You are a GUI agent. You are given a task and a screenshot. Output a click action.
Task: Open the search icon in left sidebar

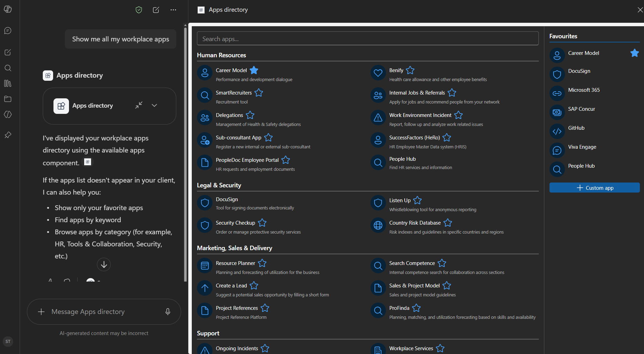tap(8, 68)
